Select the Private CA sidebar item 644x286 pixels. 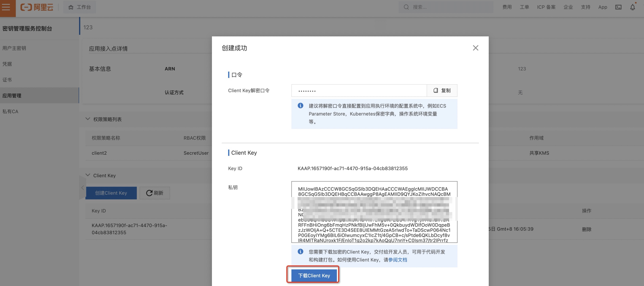tap(10, 111)
